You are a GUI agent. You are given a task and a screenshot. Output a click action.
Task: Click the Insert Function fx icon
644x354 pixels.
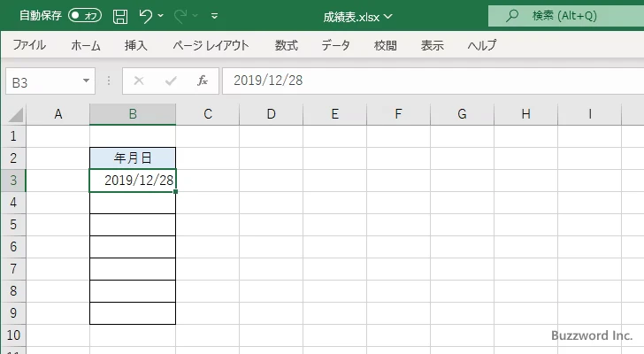203,81
